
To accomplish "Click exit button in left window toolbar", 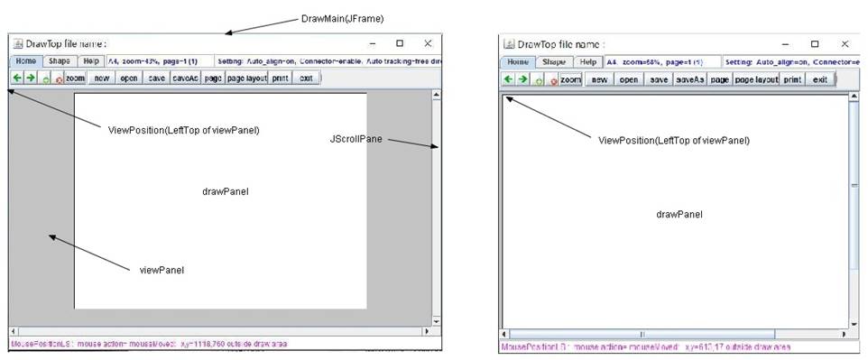I will (306, 78).
